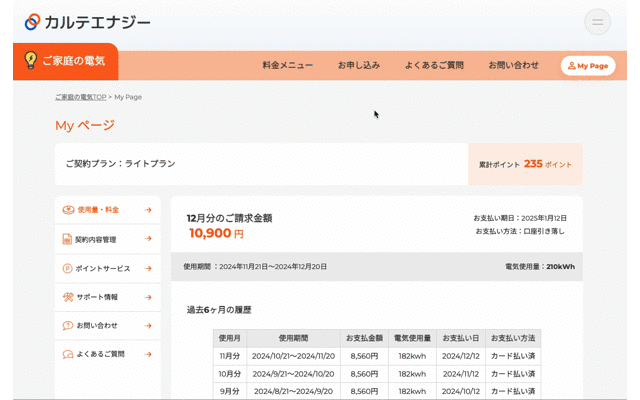Open 使用量・料金 sidebar link
Viewport: 640px width, 400px height.
coord(108,210)
